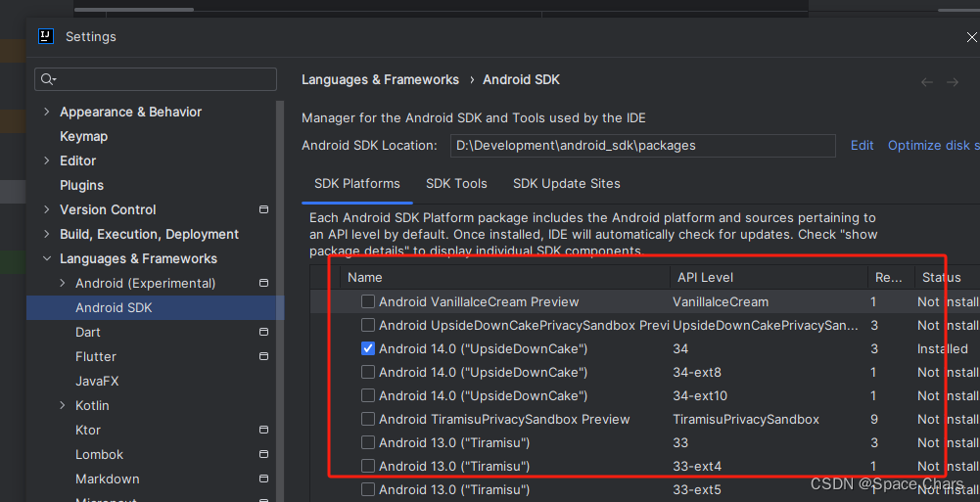Click project-level icon next to Android (Experimental)
980x502 pixels.
tap(263, 283)
